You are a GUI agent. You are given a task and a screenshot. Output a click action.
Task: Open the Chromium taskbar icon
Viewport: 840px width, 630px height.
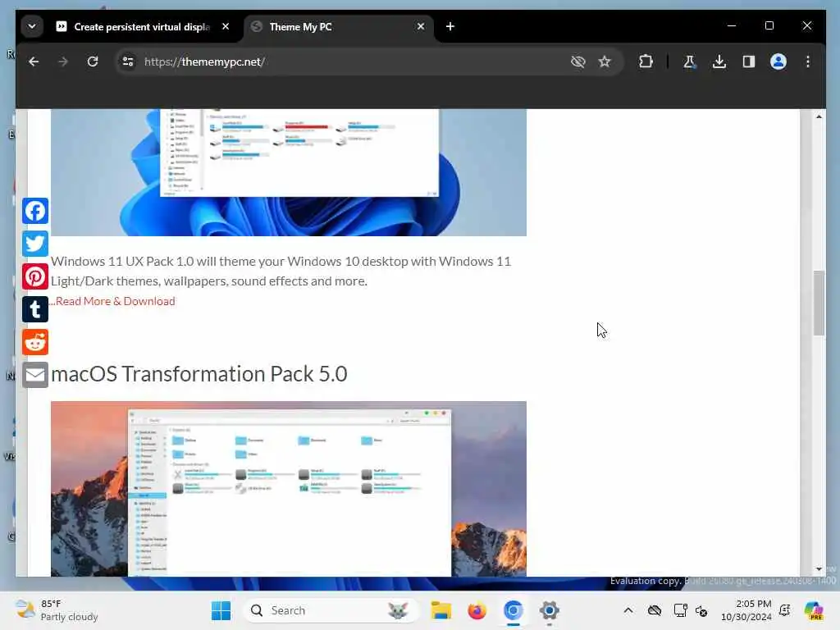point(513,610)
